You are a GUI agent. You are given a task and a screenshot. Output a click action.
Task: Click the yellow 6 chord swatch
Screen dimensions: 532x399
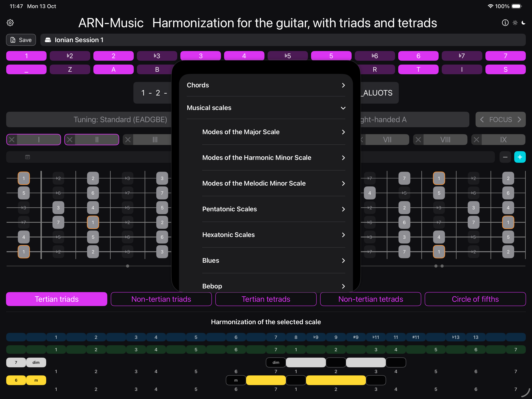point(16,380)
